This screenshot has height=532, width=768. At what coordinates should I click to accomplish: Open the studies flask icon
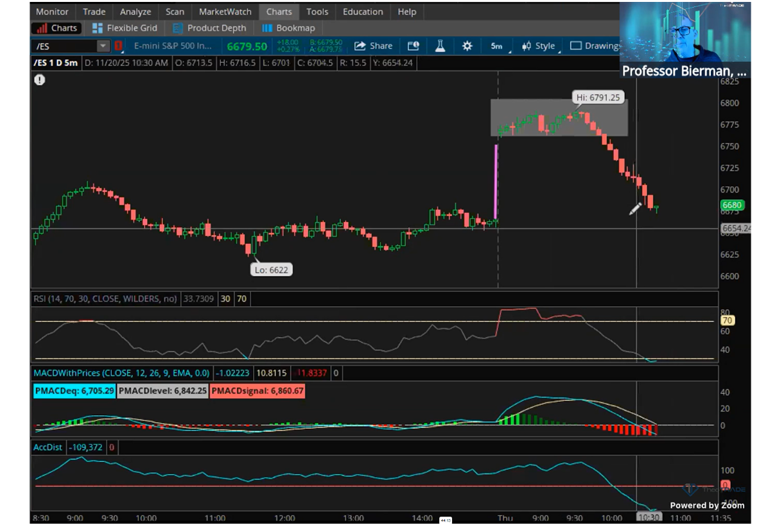click(x=440, y=46)
